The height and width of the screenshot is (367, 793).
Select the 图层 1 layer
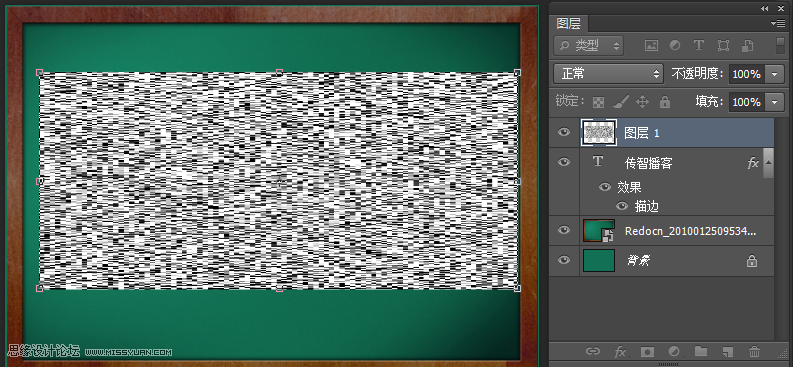coord(662,133)
